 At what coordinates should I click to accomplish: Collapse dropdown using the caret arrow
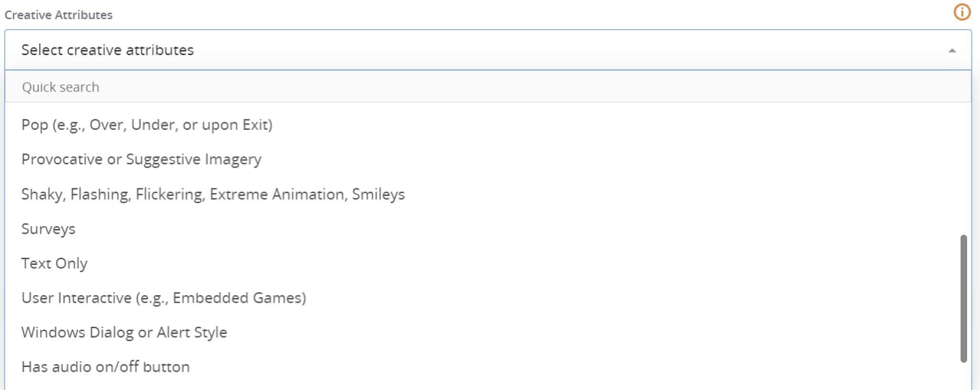click(952, 50)
